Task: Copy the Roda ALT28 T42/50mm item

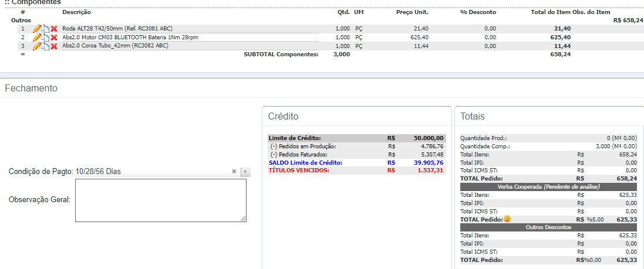Action: click(46, 29)
